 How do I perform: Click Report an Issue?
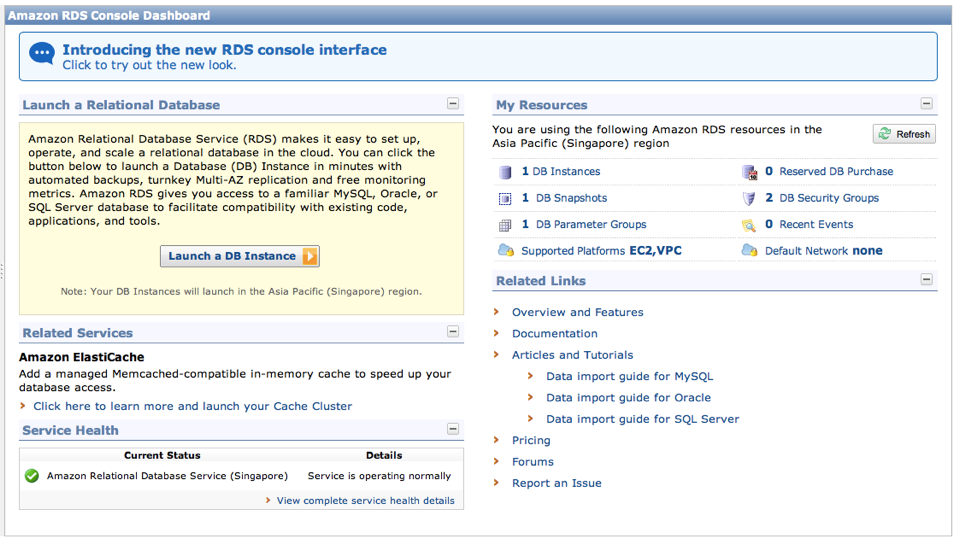[557, 483]
